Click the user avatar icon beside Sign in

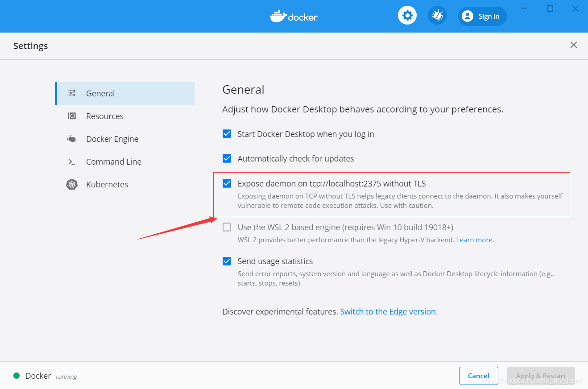[x=468, y=16]
